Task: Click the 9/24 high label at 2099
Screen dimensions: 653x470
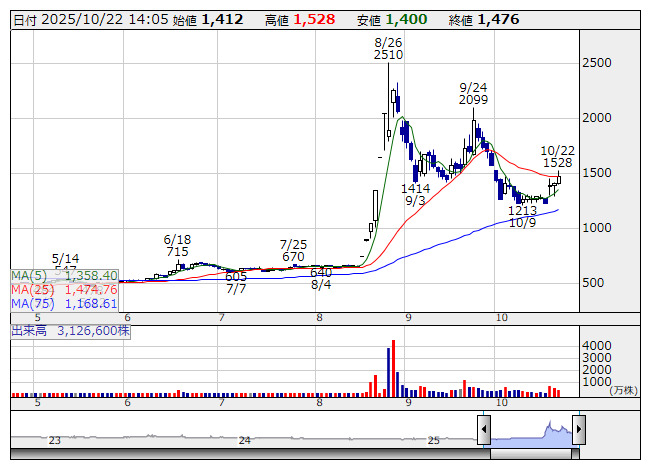Action: coord(473,94)
